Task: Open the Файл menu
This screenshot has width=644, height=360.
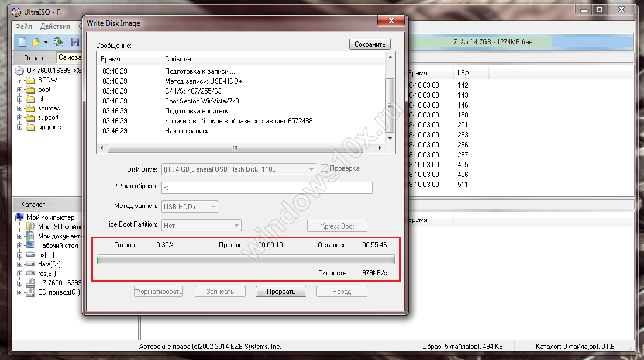Action: (x=24, y=26)
